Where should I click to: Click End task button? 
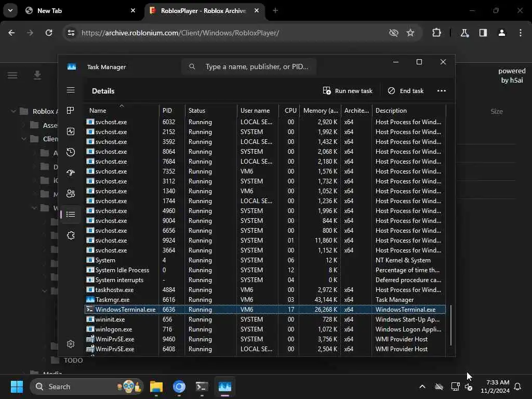[406, 91]
